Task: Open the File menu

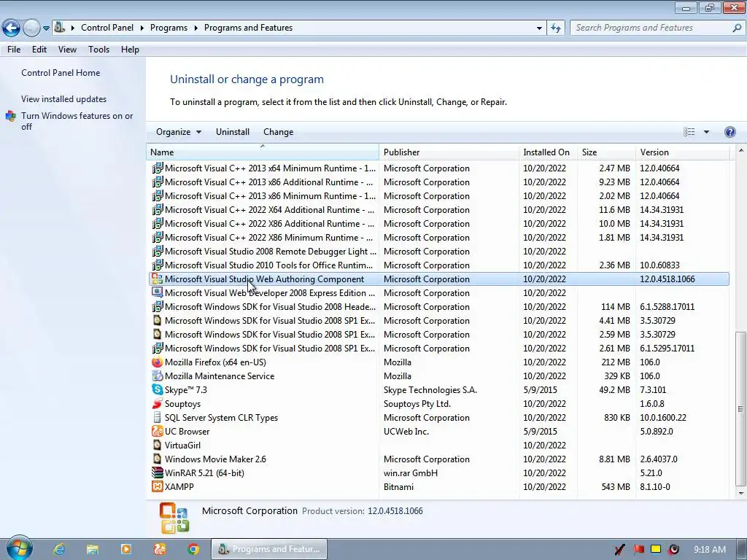Action: 14,50
